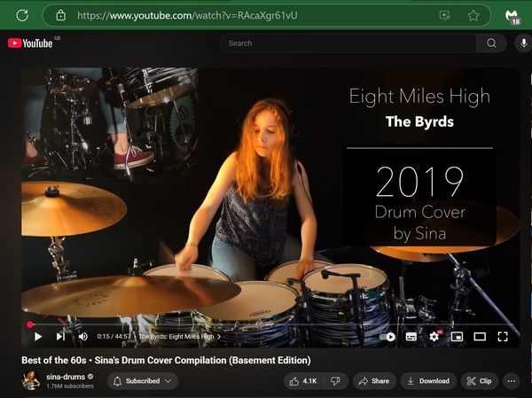Dislike the video
This screenshot has width=532, height=398.
(x=336, y=381)
